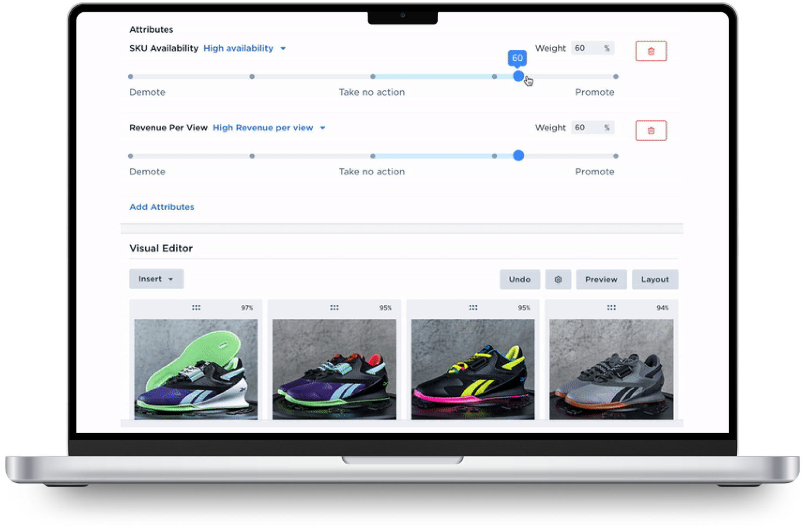Click the Attributes heading
The height and width of the screenshot is (532, 805).
coord(151,30)
